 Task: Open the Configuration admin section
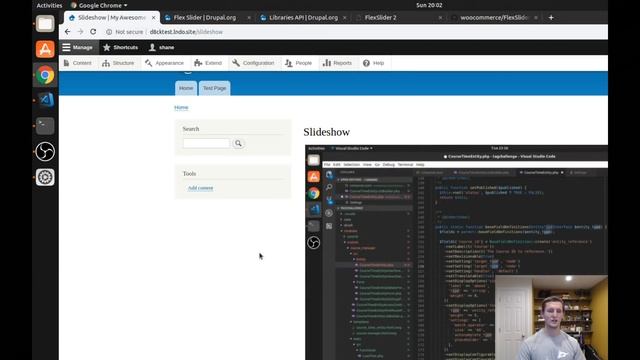point(253,63)
